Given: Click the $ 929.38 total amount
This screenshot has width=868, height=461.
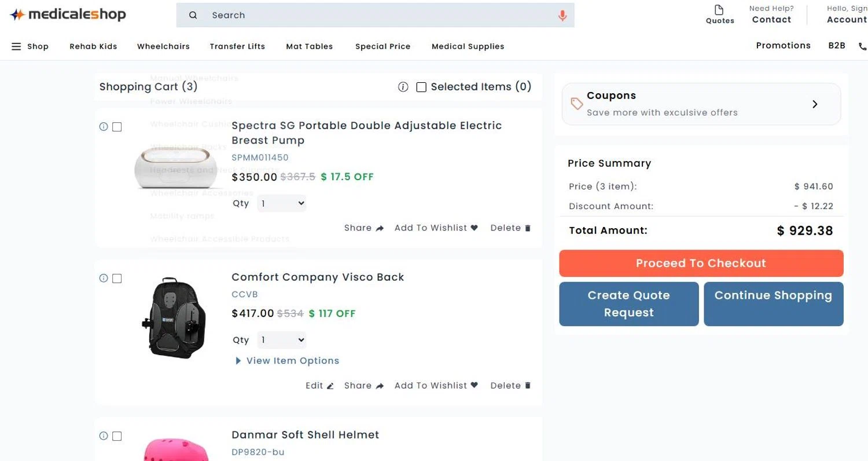Looking at the screenshot, I should tap(805, 231).
